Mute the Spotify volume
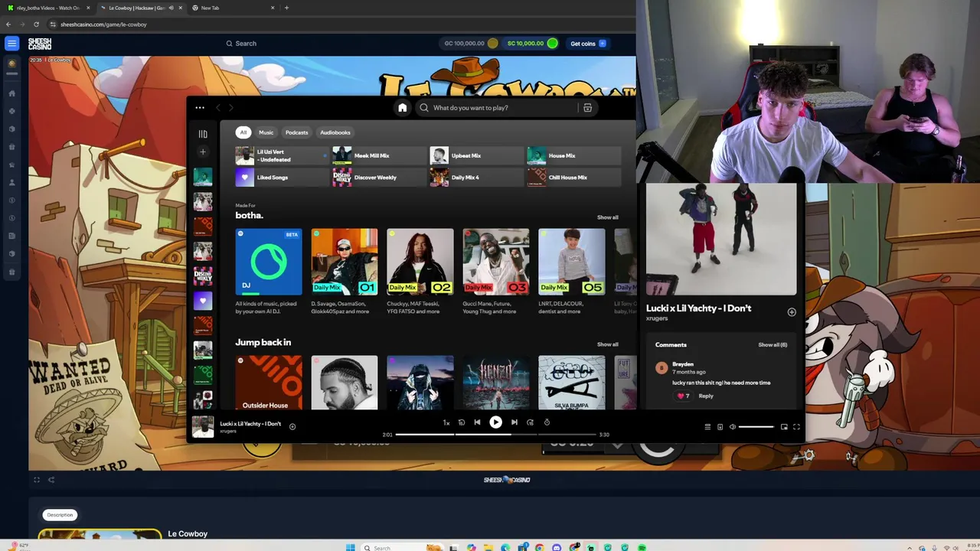 [732, 427]
